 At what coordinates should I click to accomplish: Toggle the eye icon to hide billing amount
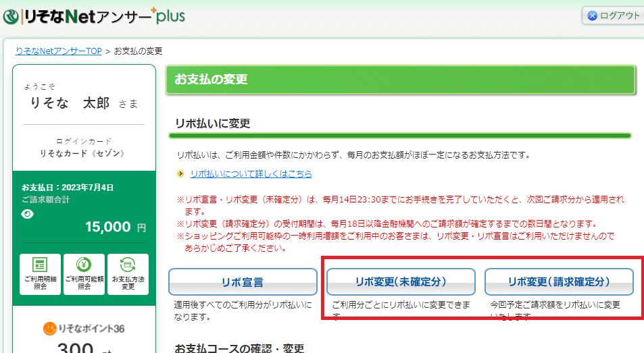[x=27, y=214]
